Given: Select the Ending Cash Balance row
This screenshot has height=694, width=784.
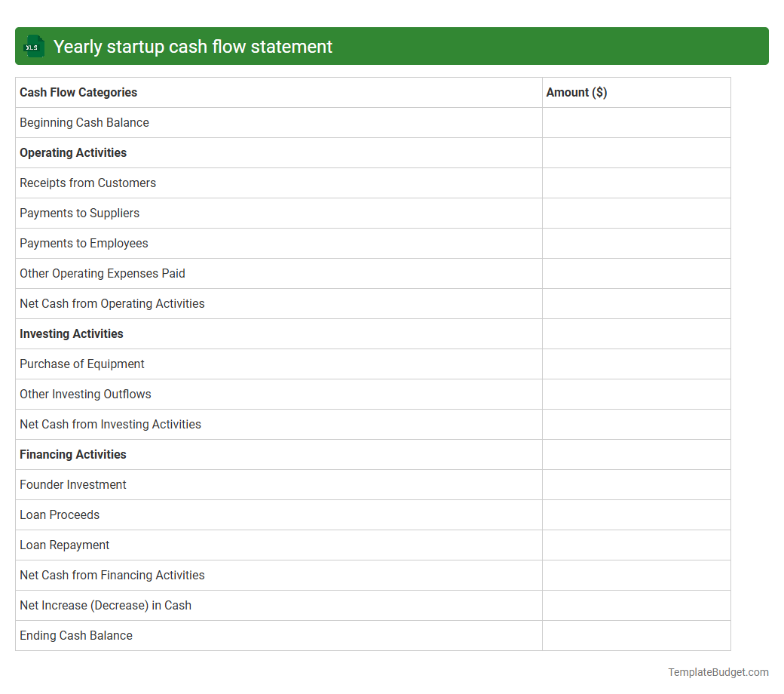Looking at the screenshot, I should [75, 635].
